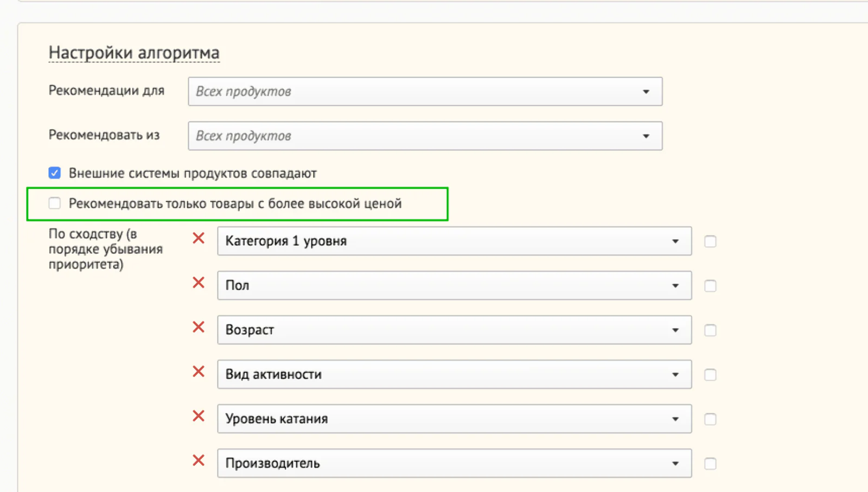Viewport: 868px width, 492px height.
Task: Delete the Уровень катания row
Action: click(x=199, y=416)
